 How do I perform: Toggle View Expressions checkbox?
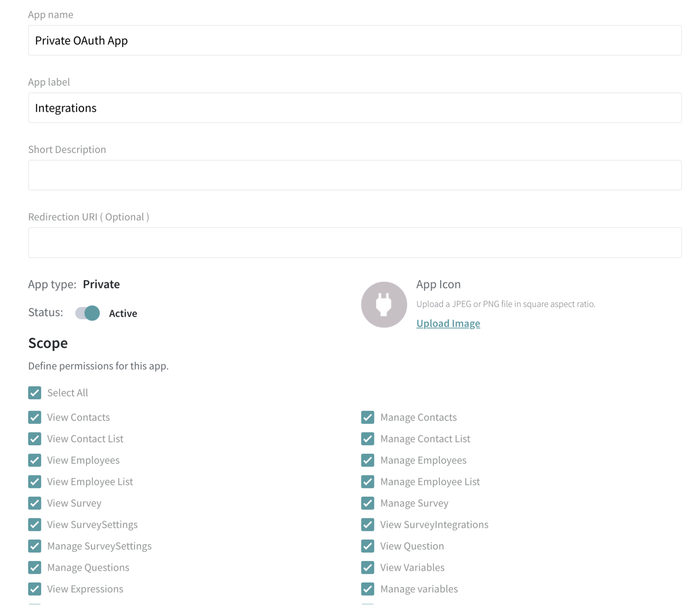pyautogui.click(x=35, y=589)
